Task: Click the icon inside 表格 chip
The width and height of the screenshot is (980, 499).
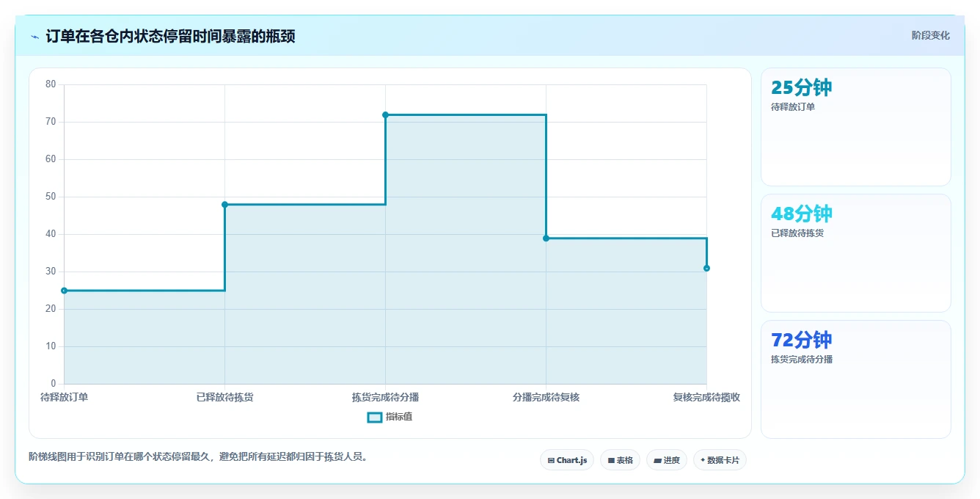Action: coord(611,461)
